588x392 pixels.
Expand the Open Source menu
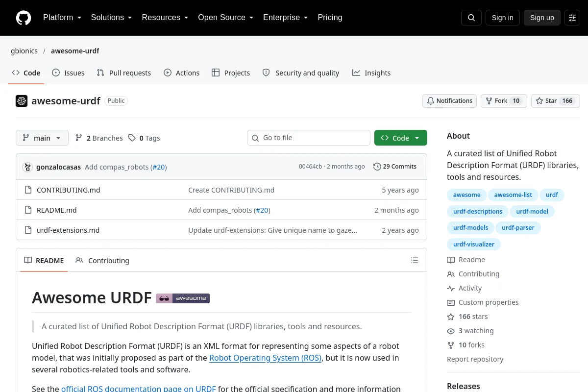click(225, 18)
